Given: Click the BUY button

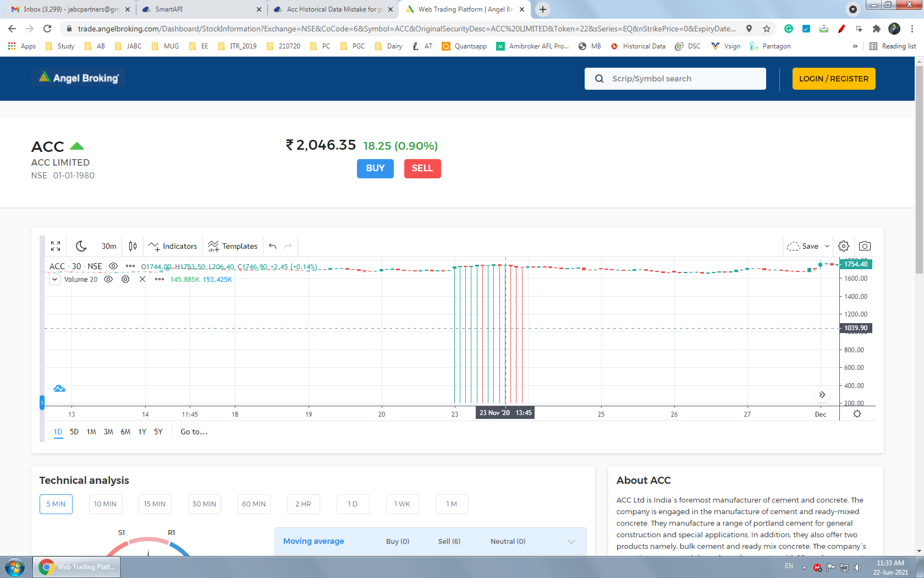Looking at the screenshot, I should tap(375, 168).
